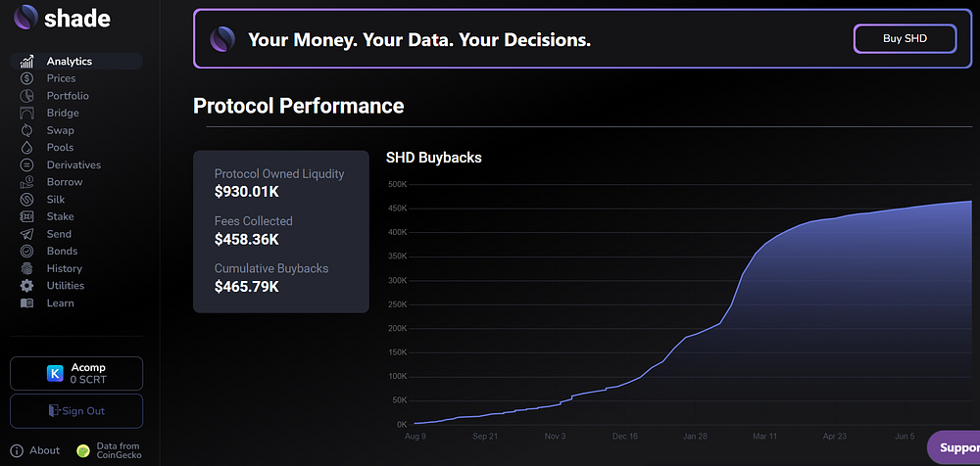Click the Aug 9 x-axis date label
980x466 pixels.
click(415, 437)
